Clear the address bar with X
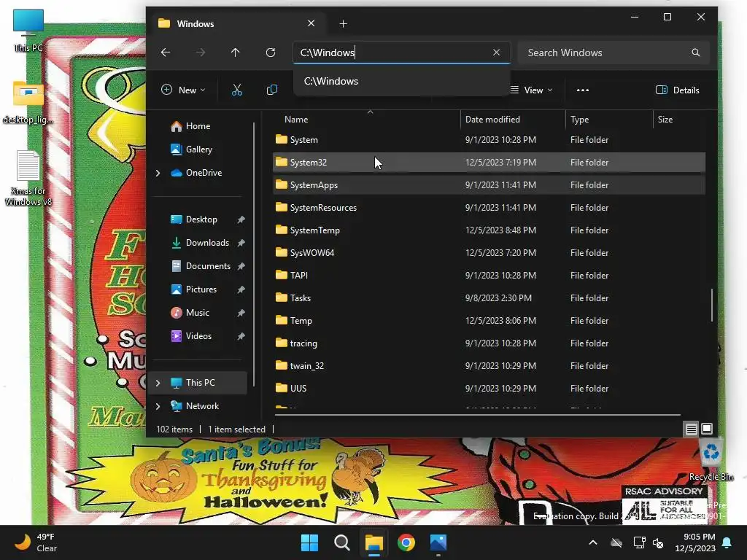 (496, 52)
